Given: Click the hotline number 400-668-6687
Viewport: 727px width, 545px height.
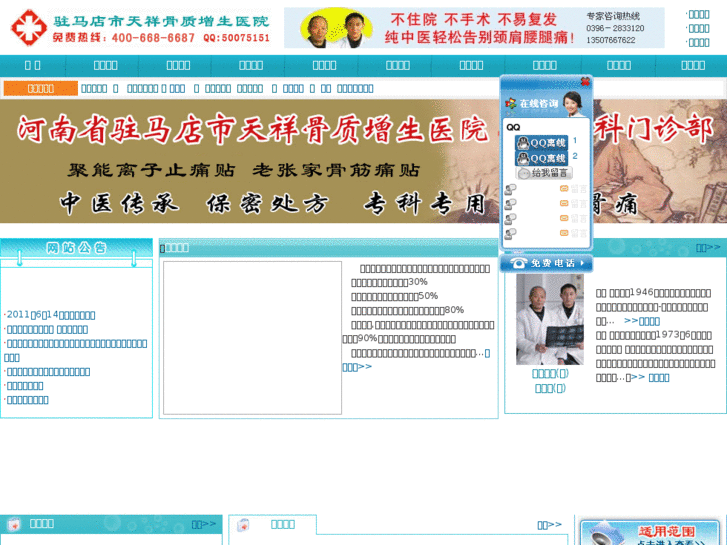Looking at the screenshot, I should click(x=153, y=38).
